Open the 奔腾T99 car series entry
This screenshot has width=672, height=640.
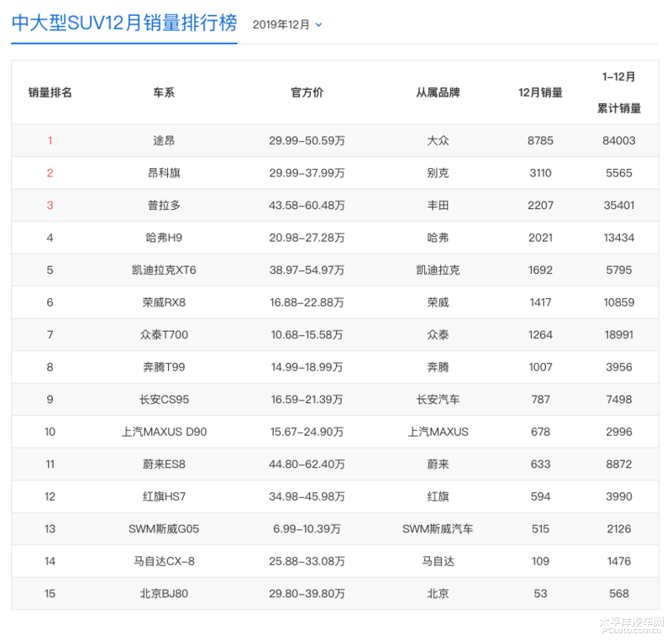click(x=164, y=367)
